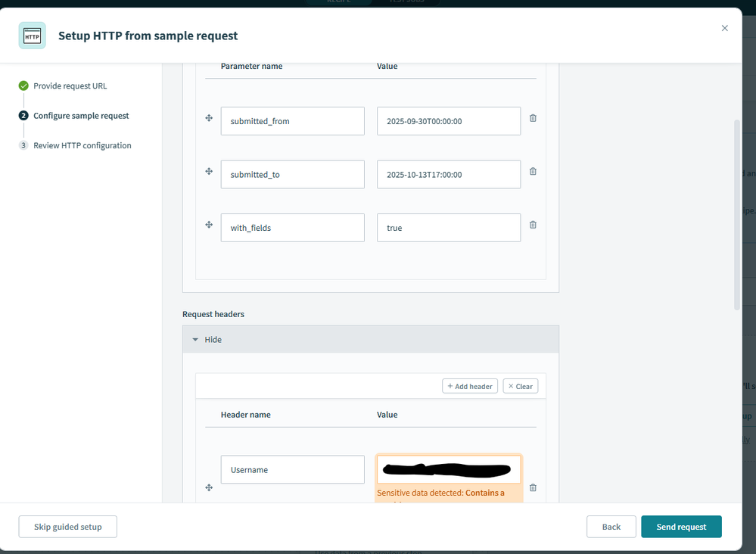The height and width of the screenshot is (554, 756).
Task: Close the Setup HTTP dialog
Action: [x=724, y=28]
